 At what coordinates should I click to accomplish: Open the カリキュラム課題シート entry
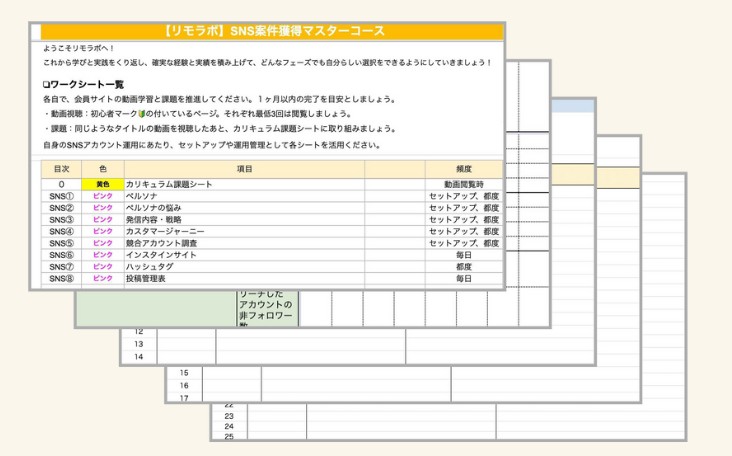point(167,185)
